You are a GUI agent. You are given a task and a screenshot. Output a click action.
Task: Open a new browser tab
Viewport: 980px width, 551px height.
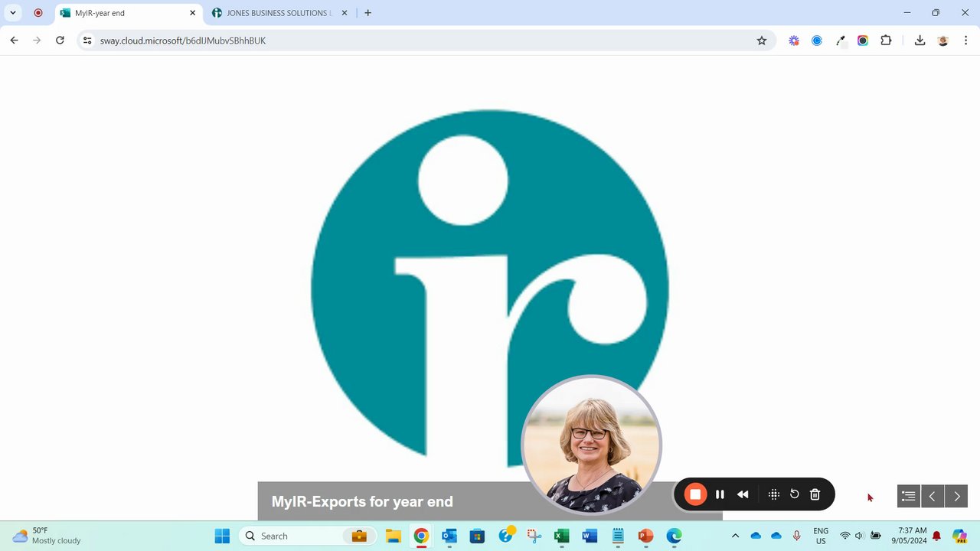pyautogui.click(x=368, y=13)
